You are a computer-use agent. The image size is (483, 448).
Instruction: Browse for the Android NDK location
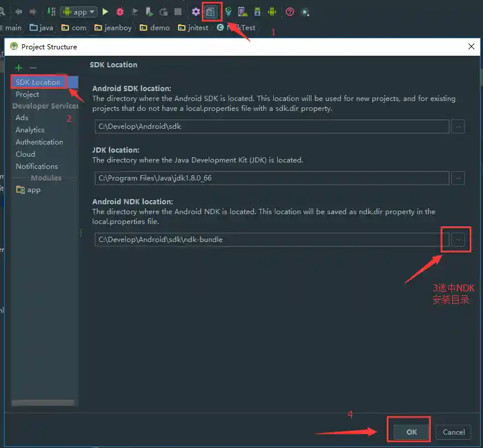[x=458, y=239]
